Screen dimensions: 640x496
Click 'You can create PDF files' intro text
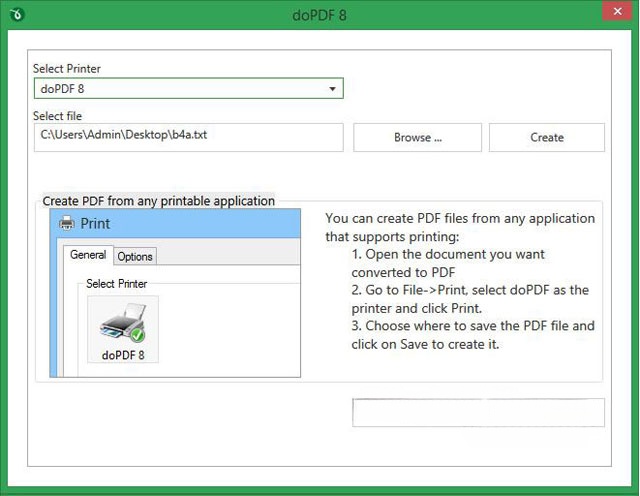[460, 218]
